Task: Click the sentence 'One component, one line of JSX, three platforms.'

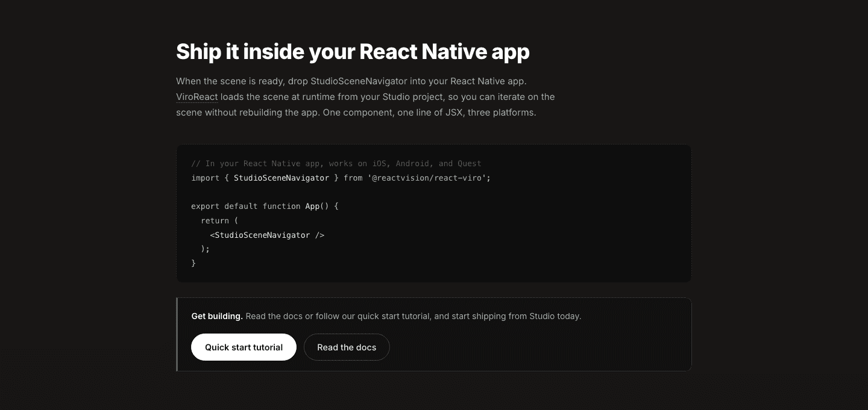Action: 429,113
